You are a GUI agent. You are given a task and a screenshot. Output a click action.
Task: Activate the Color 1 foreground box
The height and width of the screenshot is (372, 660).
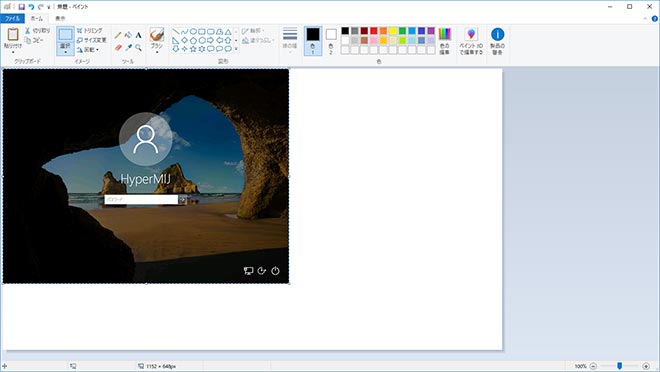point(313,41)
